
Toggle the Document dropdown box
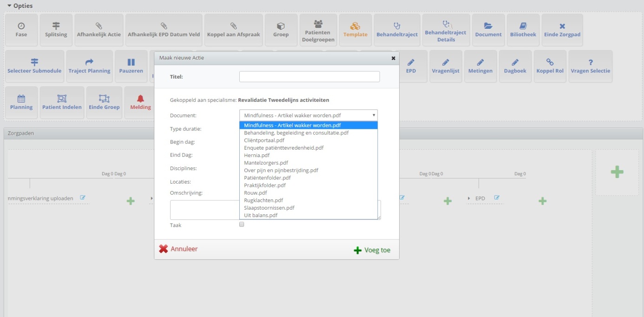click(309, 115)
